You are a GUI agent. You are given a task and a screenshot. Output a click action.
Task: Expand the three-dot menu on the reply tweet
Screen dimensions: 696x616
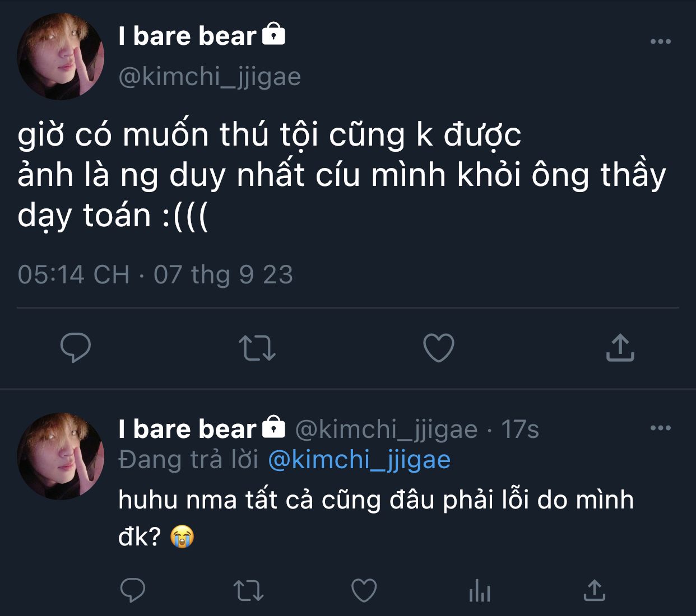tap(660, 428)
